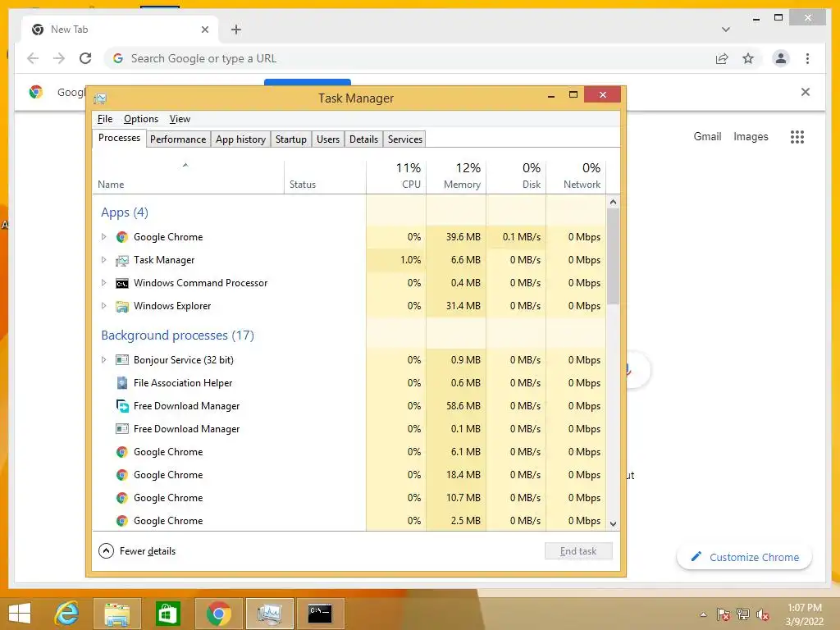Switch to the Startup tab
840x630 pixels.
[x=291, y=139]
